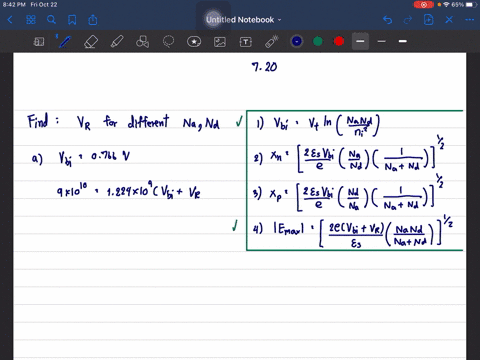Open the thumbnail grid view
This screenshot has width=480, height=360.
31,20
